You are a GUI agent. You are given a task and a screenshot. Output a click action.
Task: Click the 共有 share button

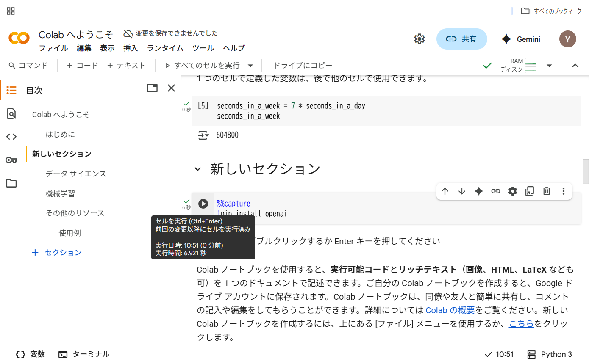[461, 39]
